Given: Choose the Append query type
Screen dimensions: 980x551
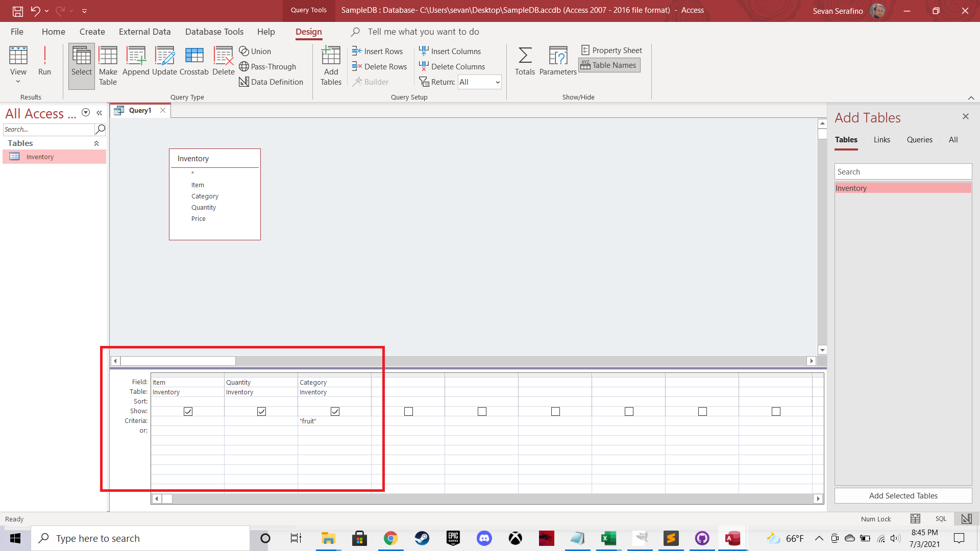Looking at the screenshot, I should point(136,61).
